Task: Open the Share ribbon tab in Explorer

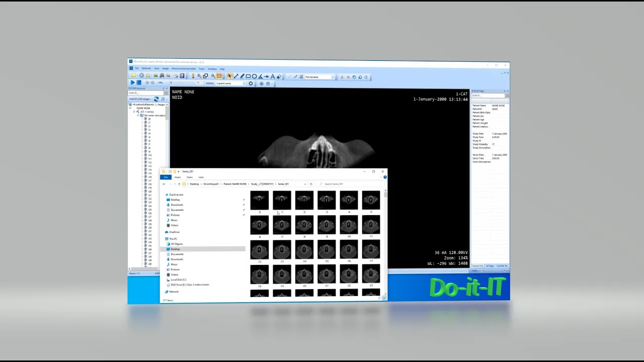Action: 190,177
